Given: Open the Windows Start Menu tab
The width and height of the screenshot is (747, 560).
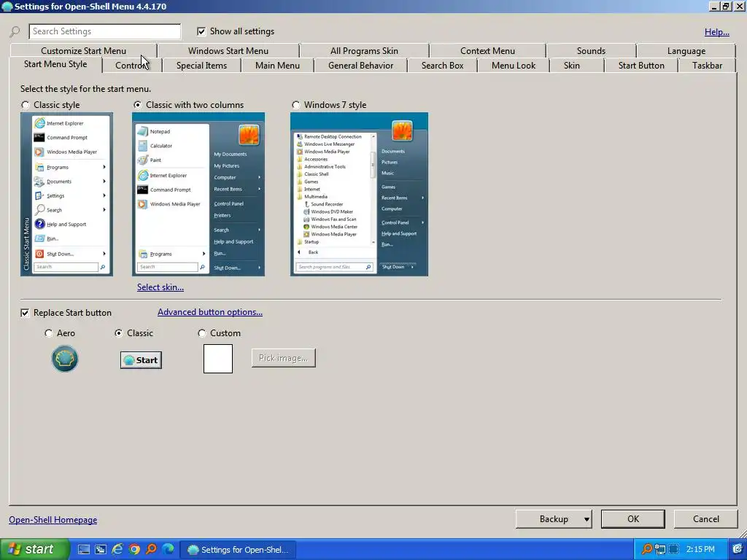Looking at the screenshot, I should pos(228,51).
